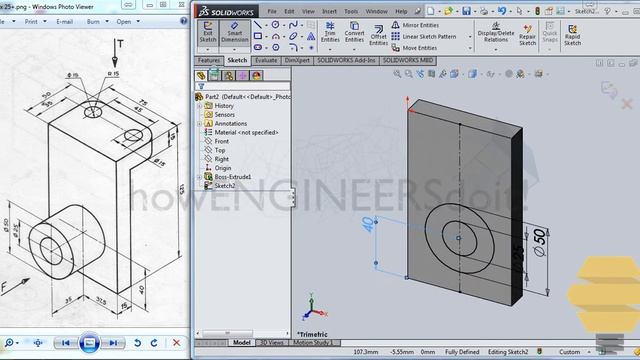Image resolution: width=640 pixels, height=360 pixels.
Task: Expand the History node in the tree
Action: (x=200, y=106)
